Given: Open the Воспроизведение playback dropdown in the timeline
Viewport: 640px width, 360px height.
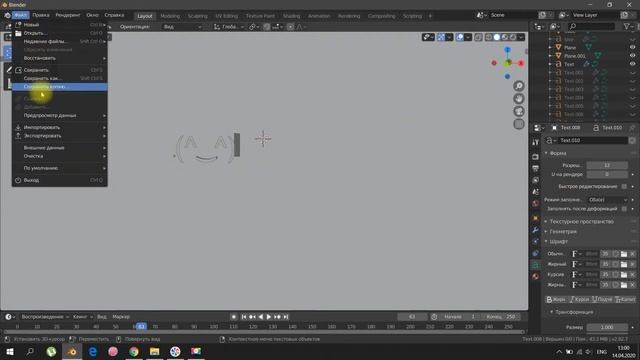Looking at the screenshot, I should (45, 317).
